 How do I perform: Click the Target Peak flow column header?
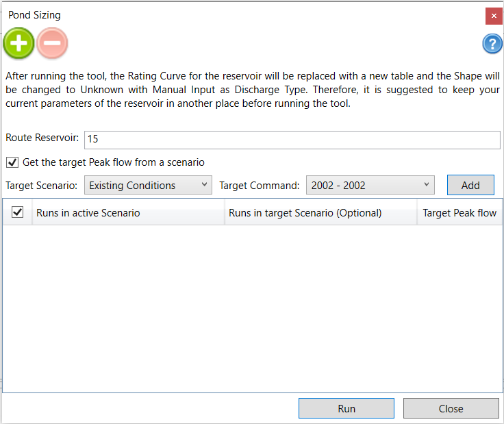(x=459, y=213)
